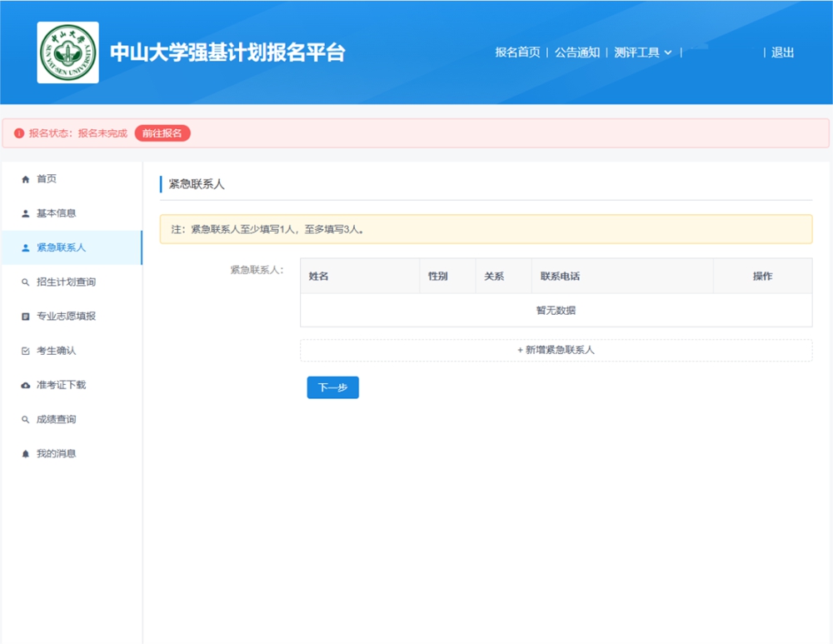Click the magnifier icon beside 成绩查询
Screen dimensions: 833x644
click(25, 420)
